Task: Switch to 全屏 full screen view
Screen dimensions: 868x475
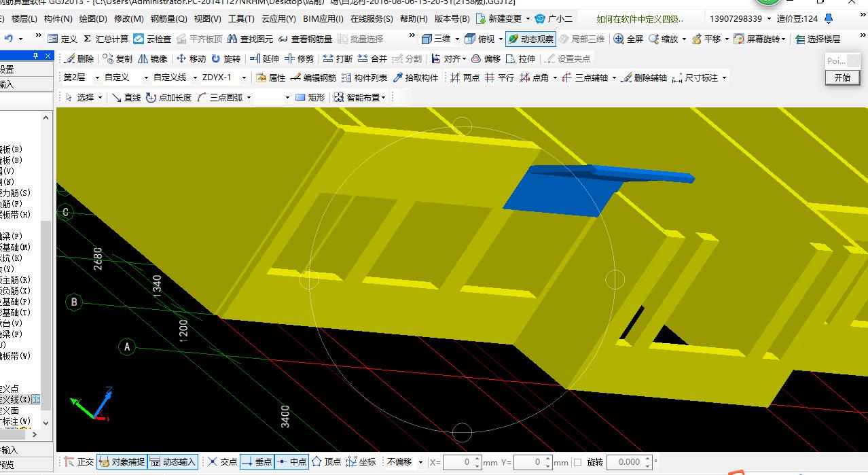Action: tap(628, 39)
